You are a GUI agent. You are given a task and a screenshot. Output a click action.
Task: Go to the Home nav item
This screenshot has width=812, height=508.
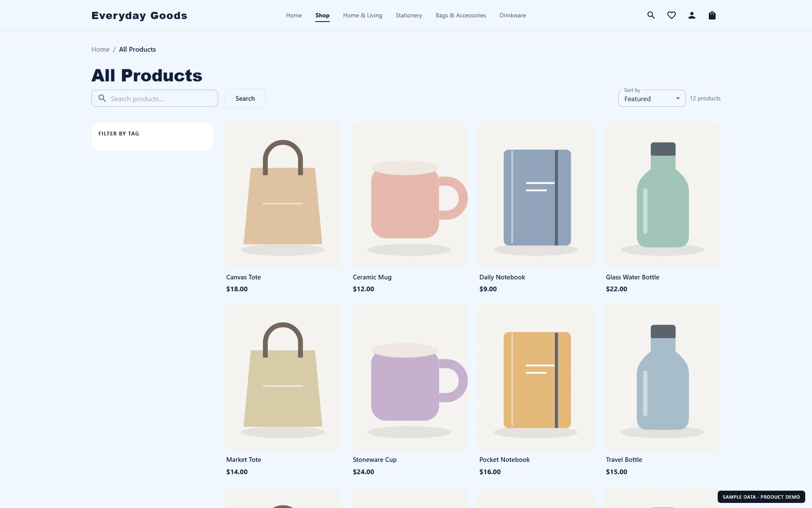click(x=294, y=15)
